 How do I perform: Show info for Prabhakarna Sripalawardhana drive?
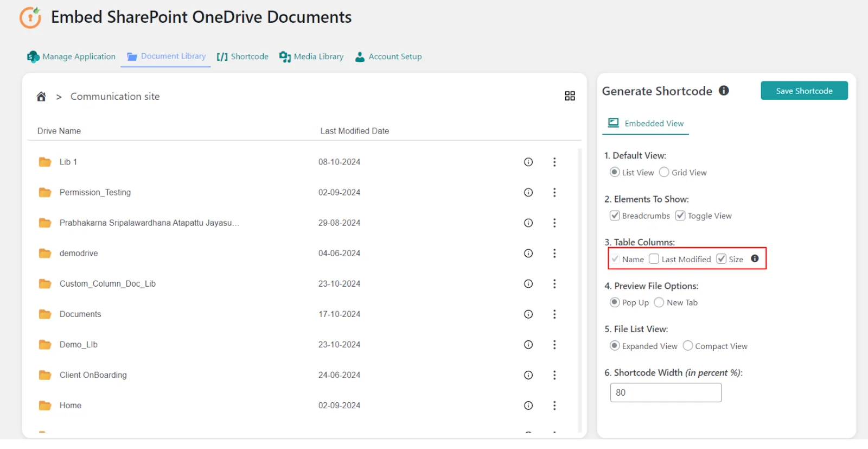[x=528, y=223]
